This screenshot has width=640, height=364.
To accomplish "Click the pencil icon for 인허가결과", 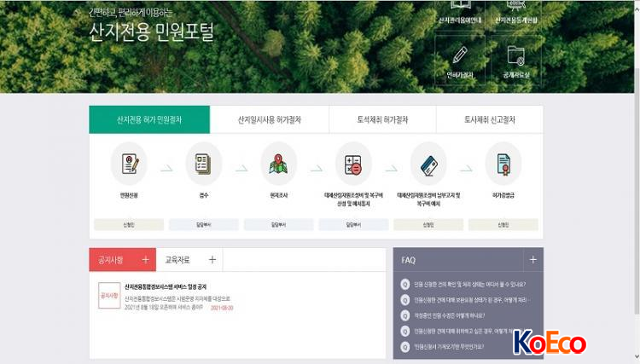I will tap(460, 55).
